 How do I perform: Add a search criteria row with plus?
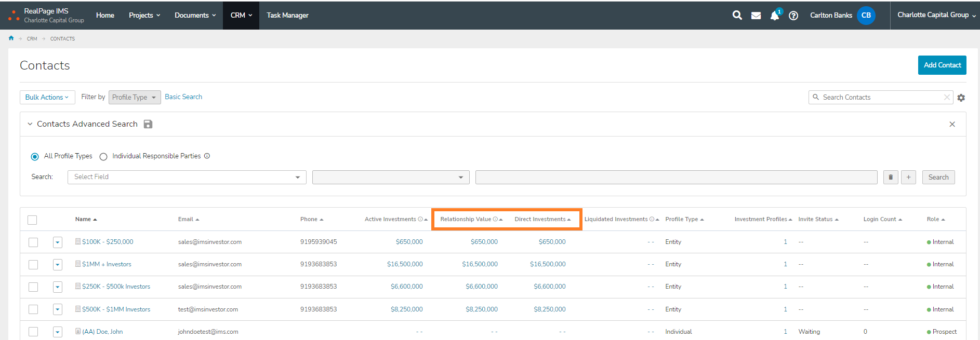(908, 177)
